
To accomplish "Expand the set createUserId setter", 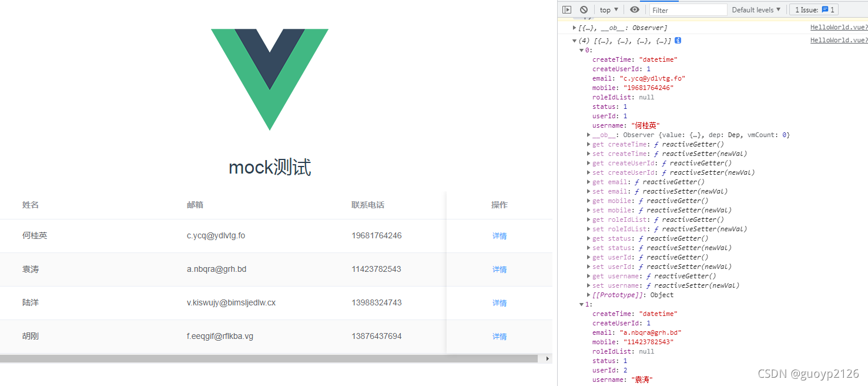I will pos(589,172).
